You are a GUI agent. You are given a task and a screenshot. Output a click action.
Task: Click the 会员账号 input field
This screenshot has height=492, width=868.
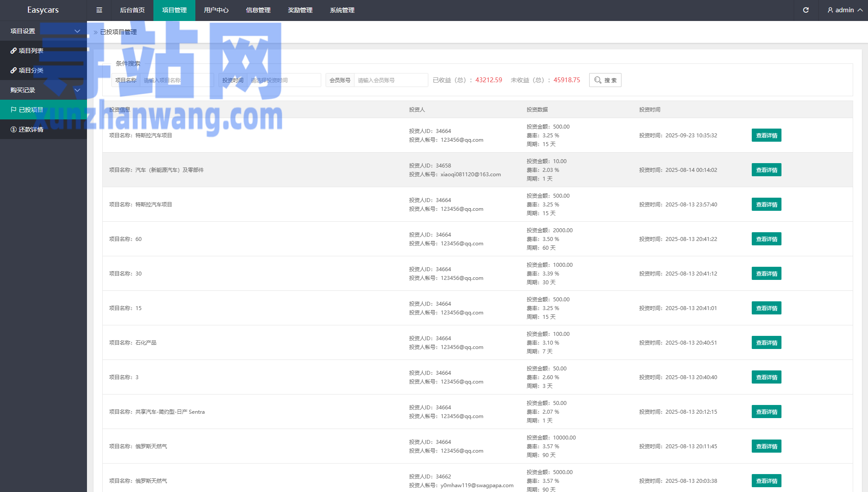(390, 80)
